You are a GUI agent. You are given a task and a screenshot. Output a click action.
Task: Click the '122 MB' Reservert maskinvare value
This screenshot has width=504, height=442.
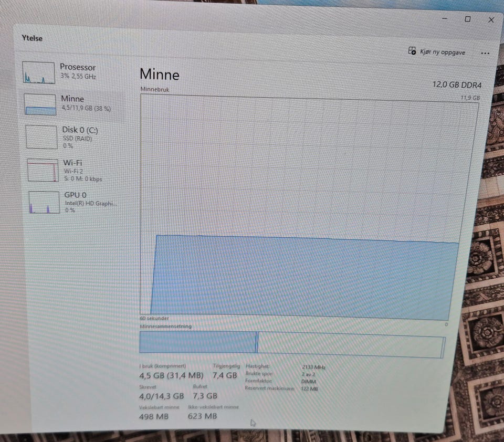click(309, 388)
